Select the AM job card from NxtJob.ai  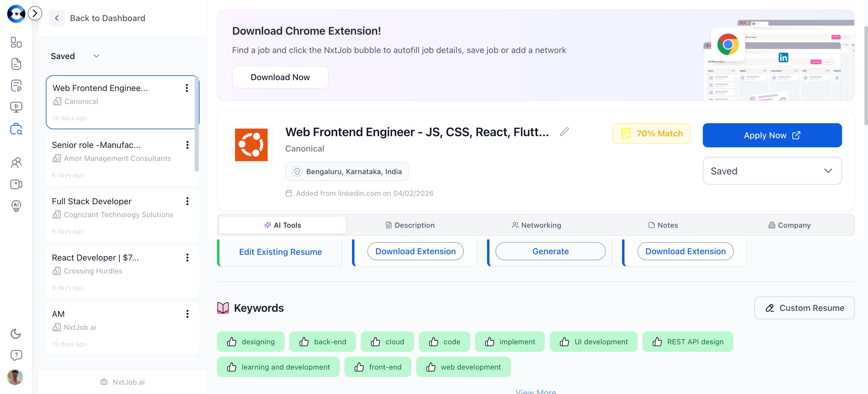click(x=122, y=328)
